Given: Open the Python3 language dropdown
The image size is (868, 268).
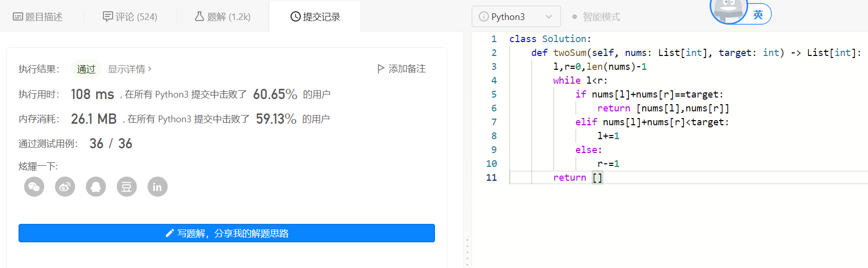Looking at the screenshot, I should (516, 17).
